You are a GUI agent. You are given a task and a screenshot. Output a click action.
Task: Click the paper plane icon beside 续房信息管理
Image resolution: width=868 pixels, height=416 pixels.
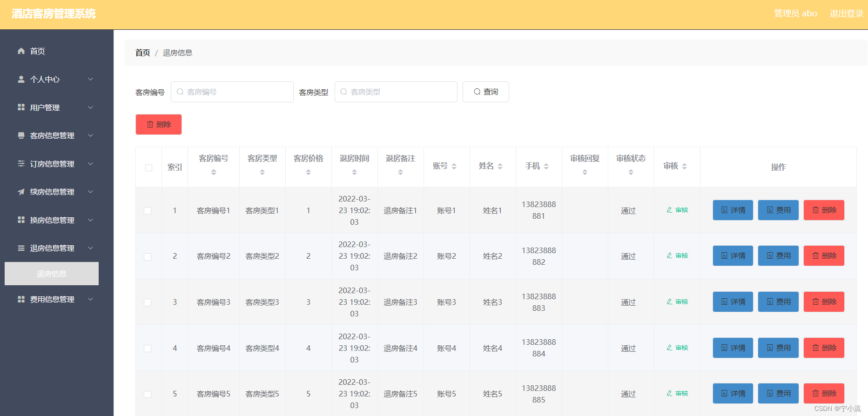(x=21, y=192)
